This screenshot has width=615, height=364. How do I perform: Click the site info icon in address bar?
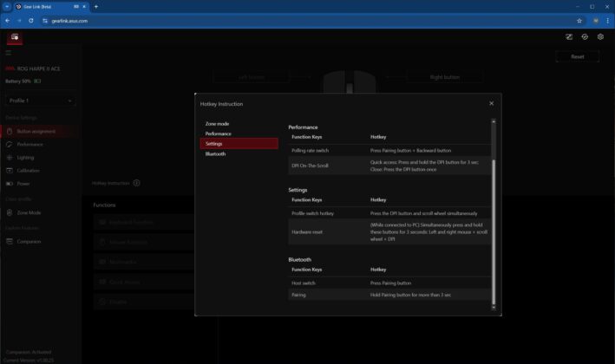[45, 21]
